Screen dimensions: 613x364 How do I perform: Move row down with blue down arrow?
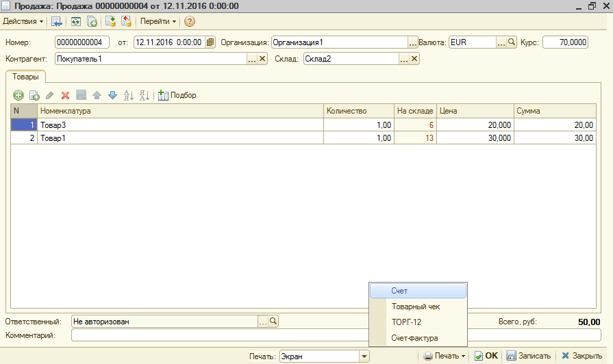112,95
